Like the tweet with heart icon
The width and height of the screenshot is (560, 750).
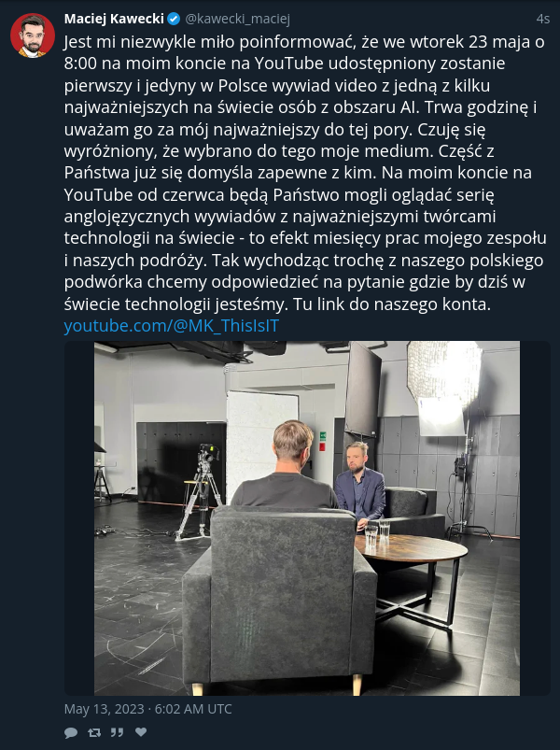(141, 732)
